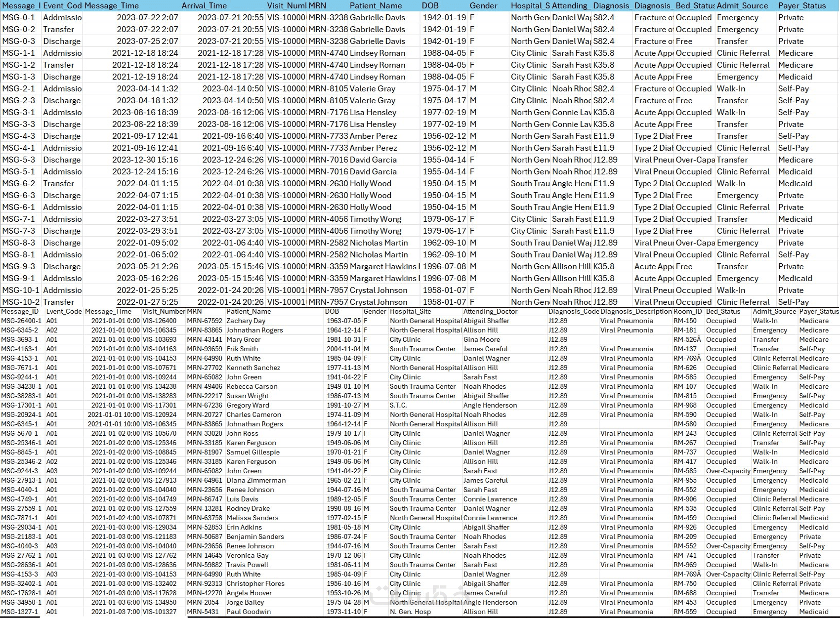Select the Room_ID column header
Viewport: 840px width, 618px height.
pos(687,311)
